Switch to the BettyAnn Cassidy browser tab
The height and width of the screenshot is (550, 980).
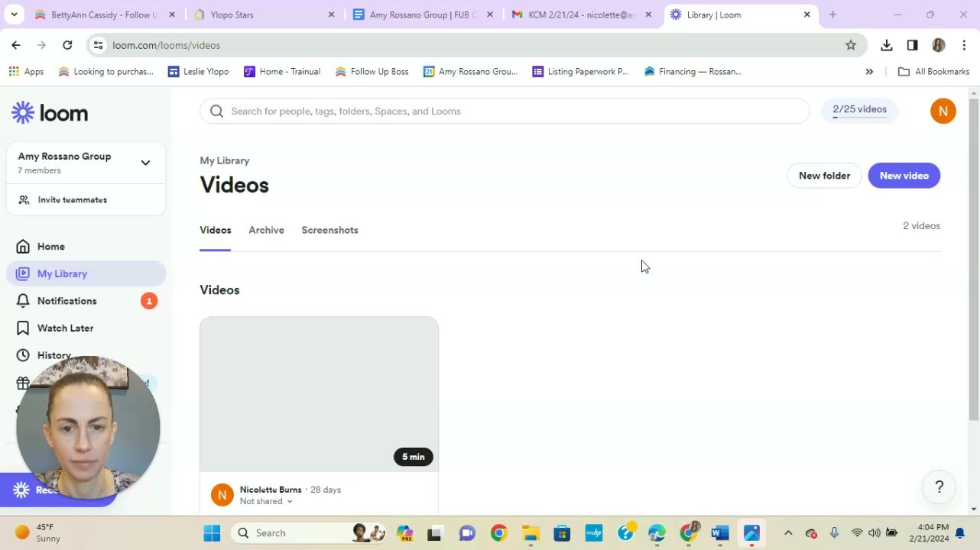[103, 15]
